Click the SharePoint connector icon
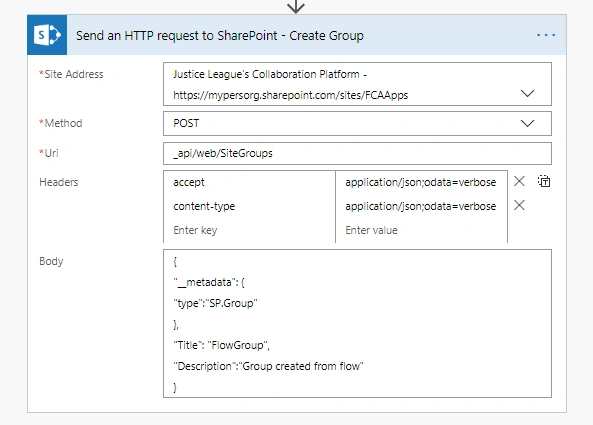 pyautogui.click(x=47, y=35)
